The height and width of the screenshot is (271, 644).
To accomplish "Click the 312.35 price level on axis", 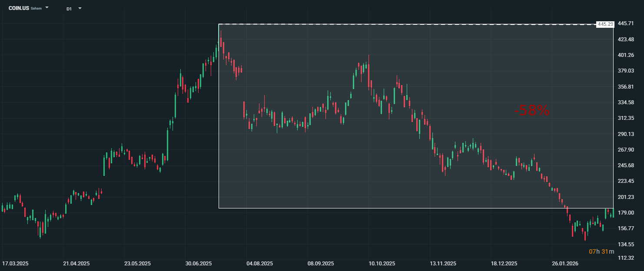I will click(626, 118).
